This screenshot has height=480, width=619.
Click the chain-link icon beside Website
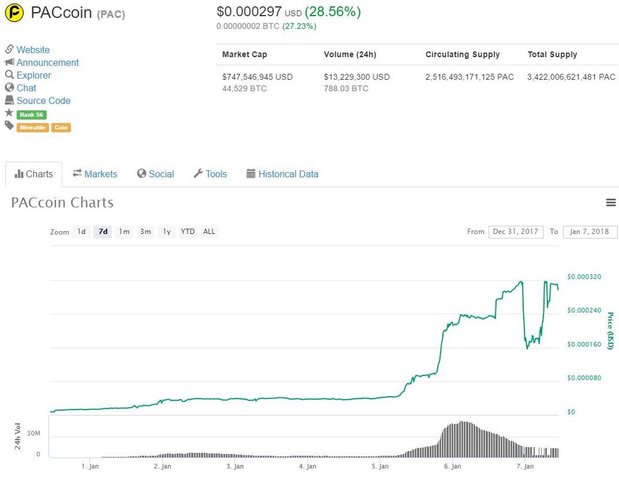click(x=9, y=49)
